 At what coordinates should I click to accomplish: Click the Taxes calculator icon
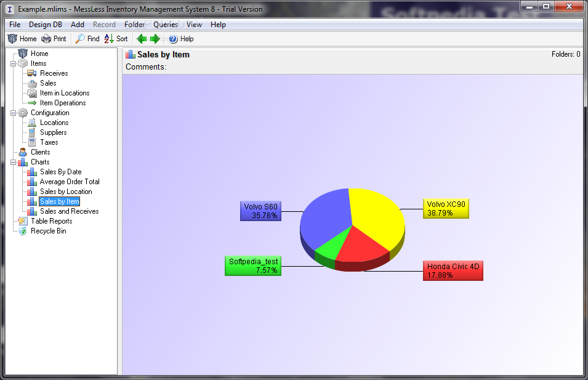32,142
